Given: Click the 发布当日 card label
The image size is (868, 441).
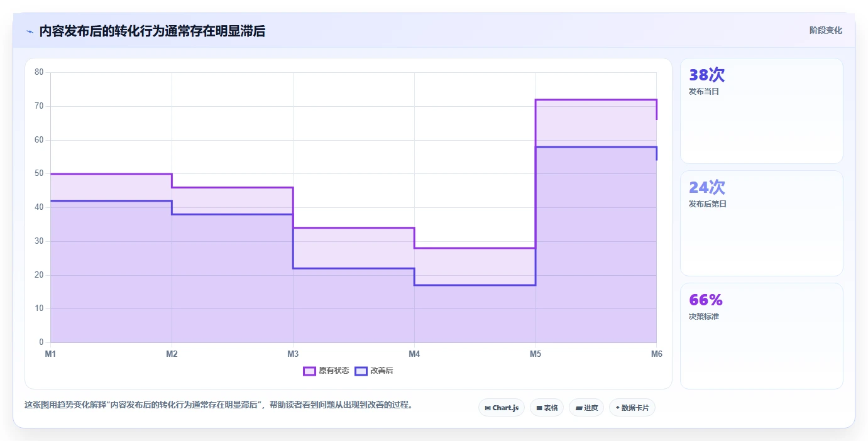Looking at the screenshot, I should pyautogui.click(x=704, y=91).
